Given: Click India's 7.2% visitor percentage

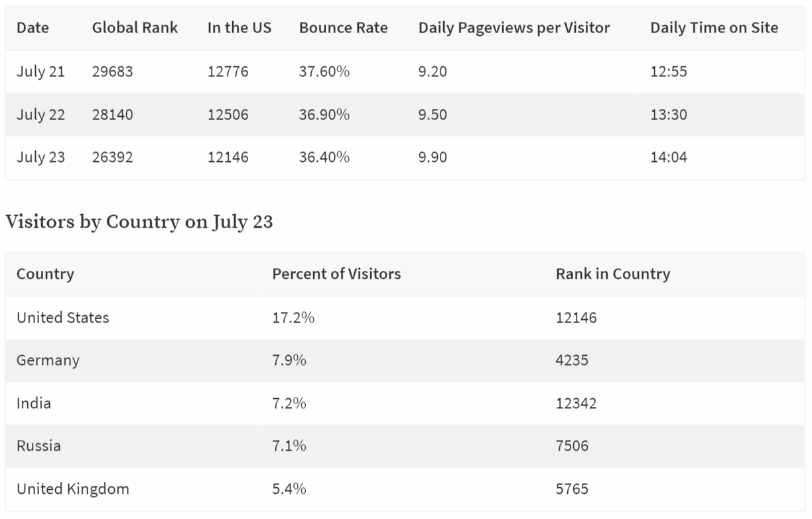Looking at the screenshot, I should [x=289, y=404].
